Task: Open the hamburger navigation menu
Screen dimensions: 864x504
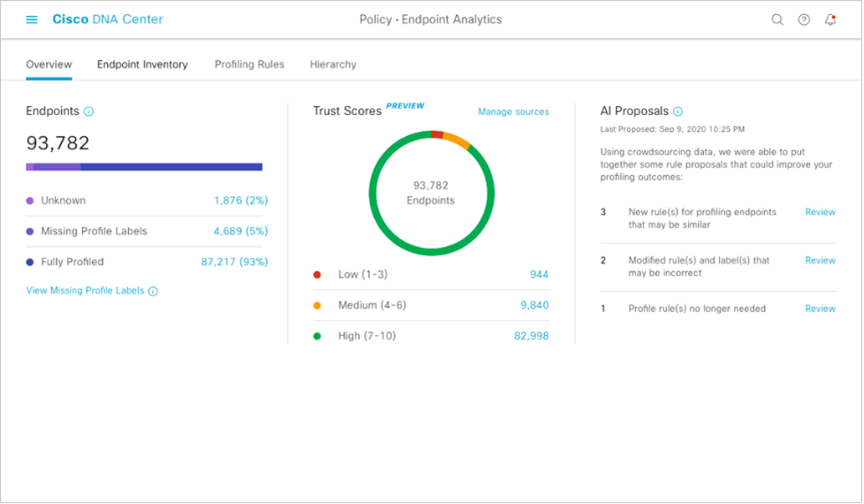Action: click(32, 19)
